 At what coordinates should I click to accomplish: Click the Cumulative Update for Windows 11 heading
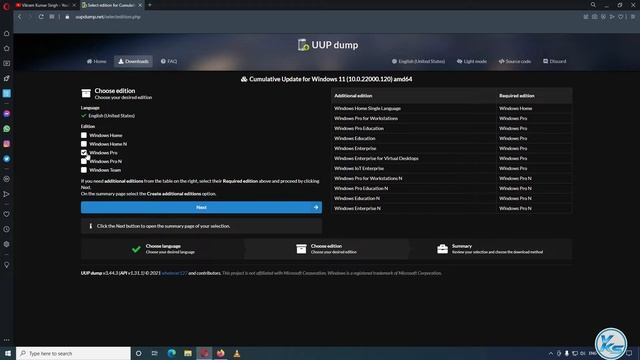[x=327, y=79]
